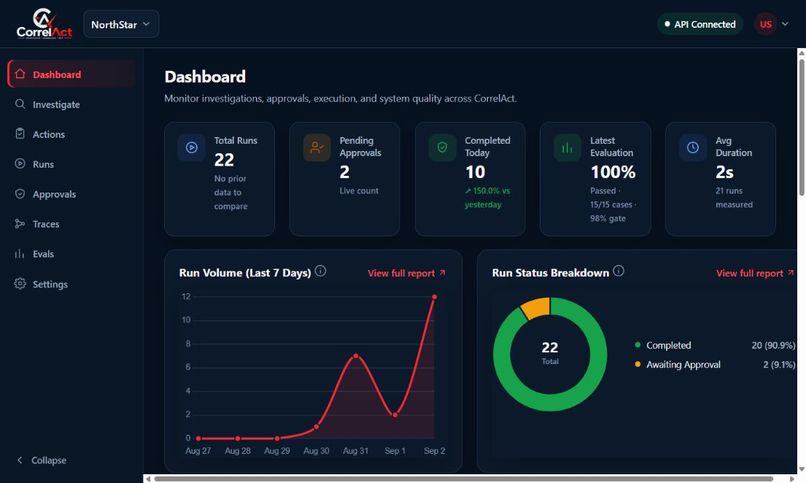Image resolution: width=806 pixels, height=483 pixels.
Task: Open Run Volume full report link
Action: pyautogui.click(x=407, y=273)
